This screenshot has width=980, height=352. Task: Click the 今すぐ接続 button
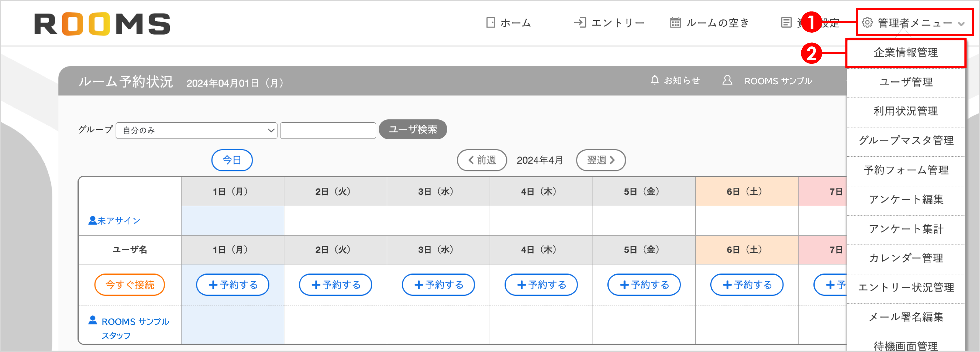click(x=130, y=284)
